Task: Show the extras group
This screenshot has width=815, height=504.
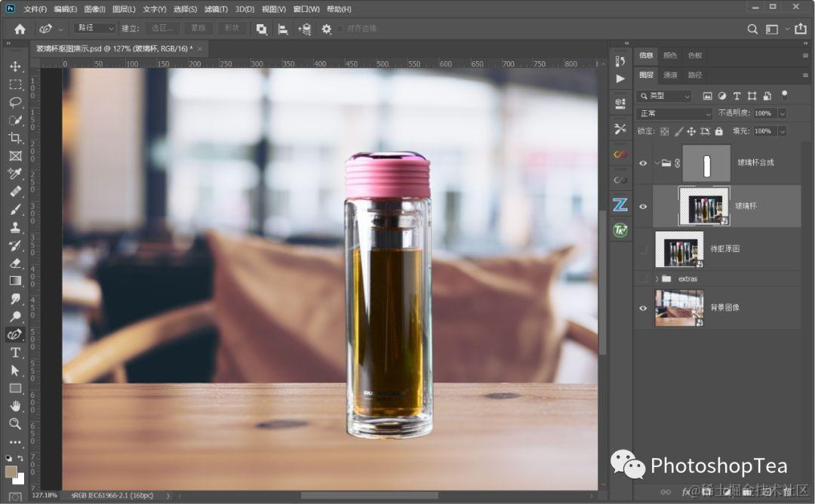Action: [643, 279]
